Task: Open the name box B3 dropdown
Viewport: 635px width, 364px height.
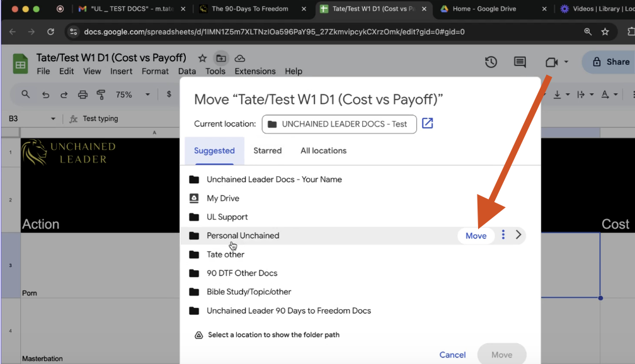Action: [53, 118]
